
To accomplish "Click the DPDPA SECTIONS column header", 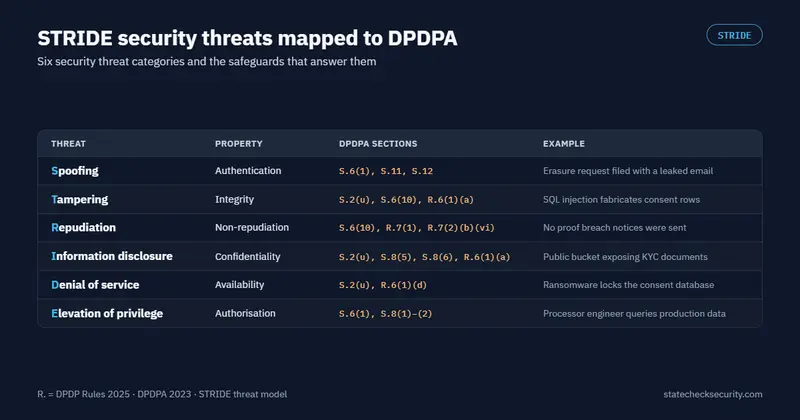I will tap(378, 144).
